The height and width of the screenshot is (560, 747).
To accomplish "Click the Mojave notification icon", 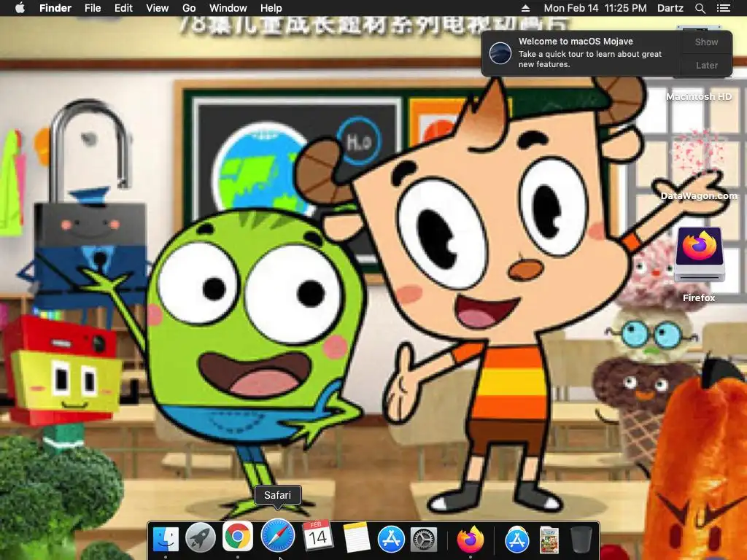I will (500, 52).
